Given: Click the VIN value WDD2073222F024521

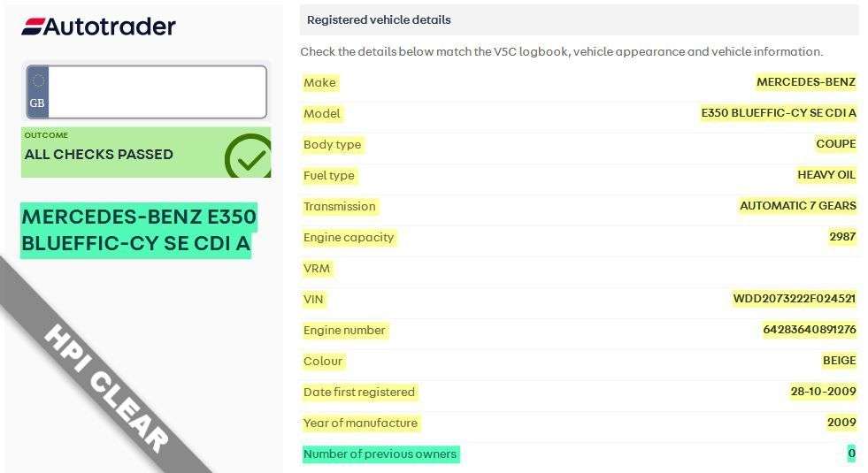Looking at the screenshot, I should tap(794, 299).
